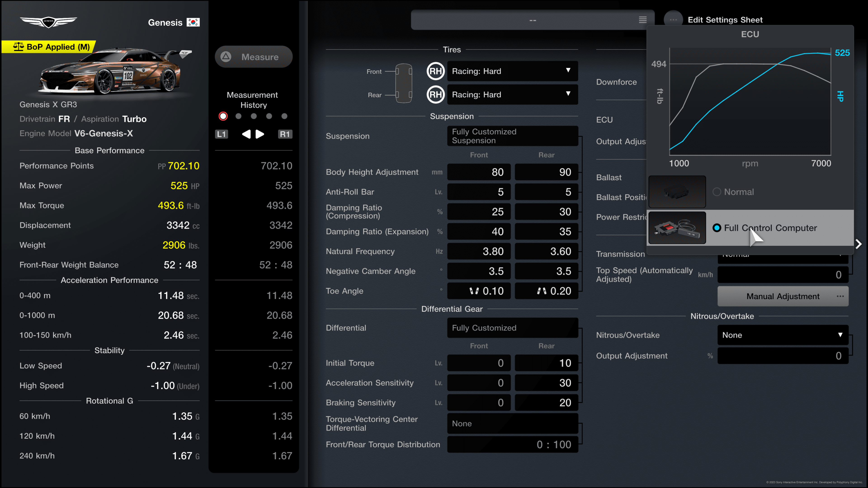Click the front toe angle direction icon
The width and height of the screenshot is (868, 488).
(474, 291)
